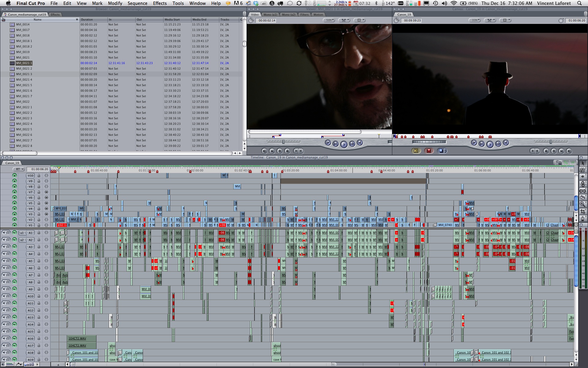Pick the Select Track Forward tool
The image size is (588, 368).
[583, 177]
